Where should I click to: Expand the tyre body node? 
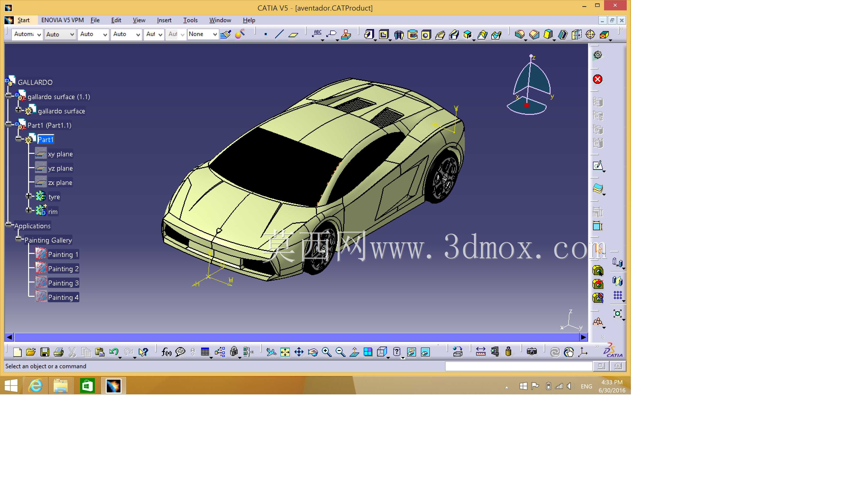tap(29, 196)
